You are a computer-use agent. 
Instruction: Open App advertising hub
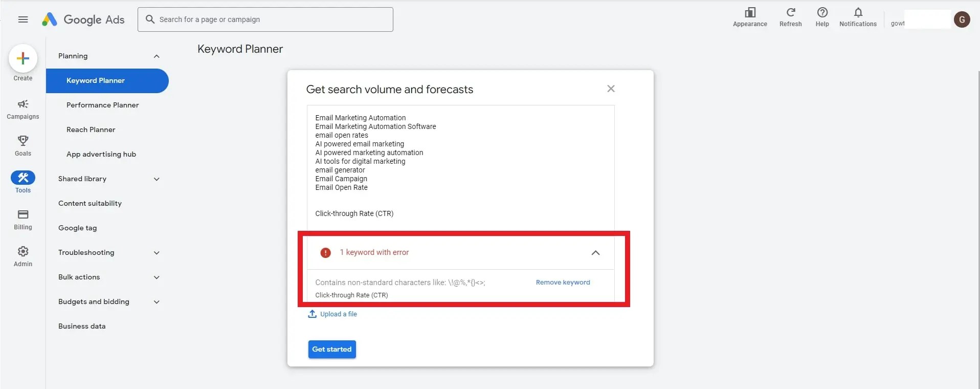(101, 154)
